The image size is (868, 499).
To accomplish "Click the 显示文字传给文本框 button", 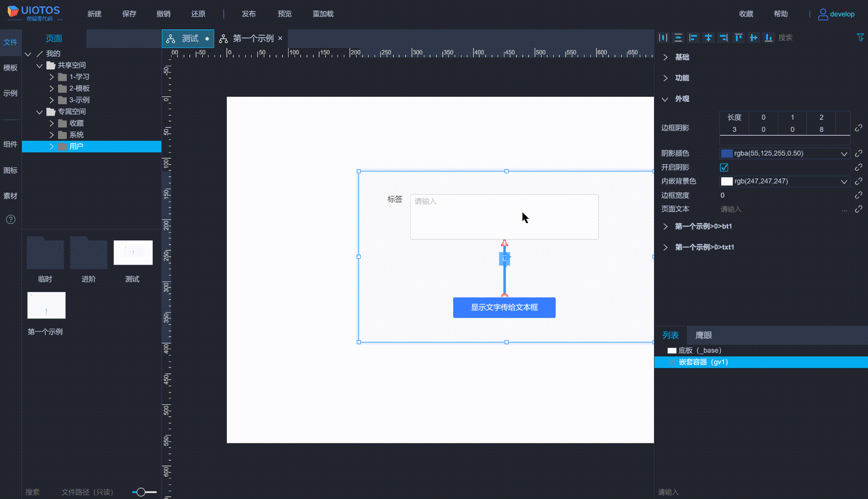I will [504, 308].
